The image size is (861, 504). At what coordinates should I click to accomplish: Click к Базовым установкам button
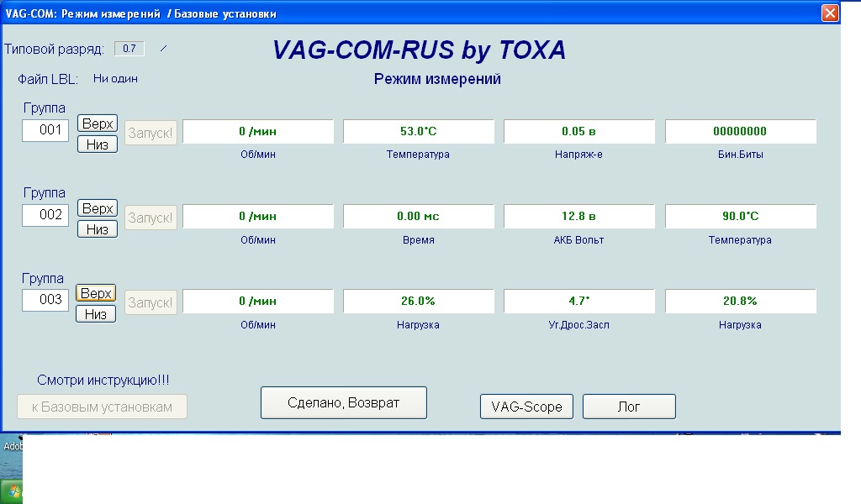coord(102,407)
